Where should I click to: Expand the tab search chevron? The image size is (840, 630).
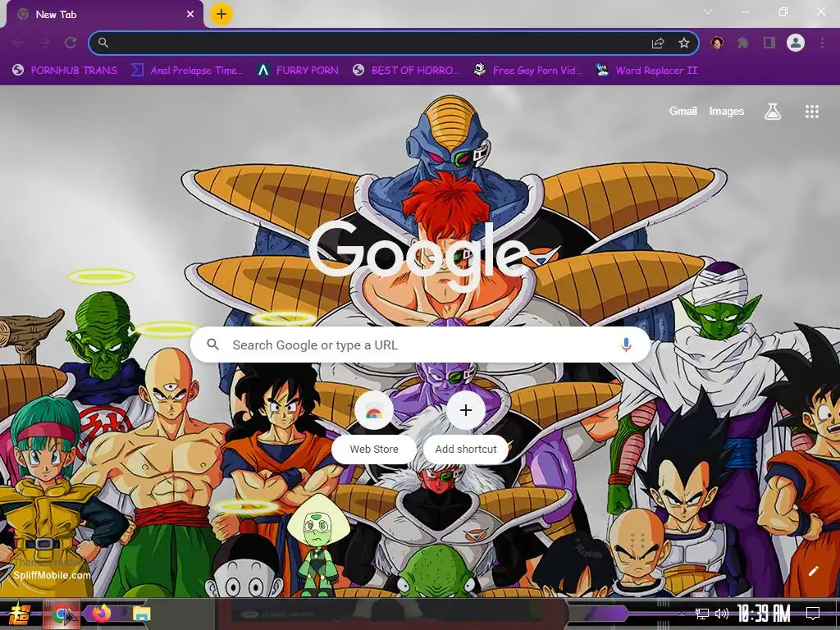click(x=708, y=11)
